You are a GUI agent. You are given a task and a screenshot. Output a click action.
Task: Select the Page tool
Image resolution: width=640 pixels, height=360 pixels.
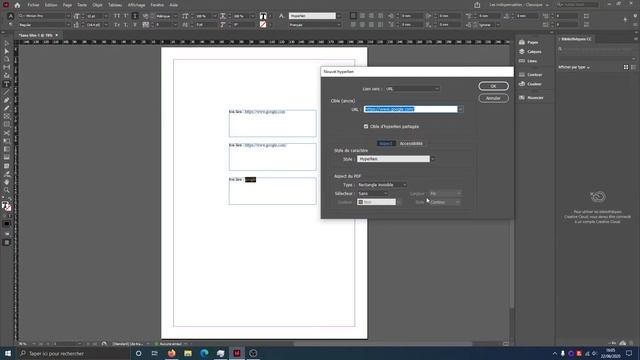pos(7,60)
